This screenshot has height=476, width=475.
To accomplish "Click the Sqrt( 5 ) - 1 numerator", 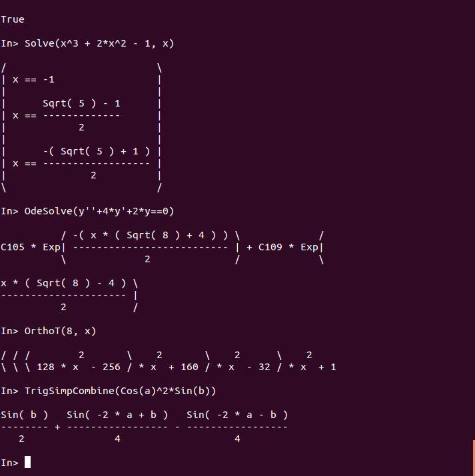I will pos(81,103).
